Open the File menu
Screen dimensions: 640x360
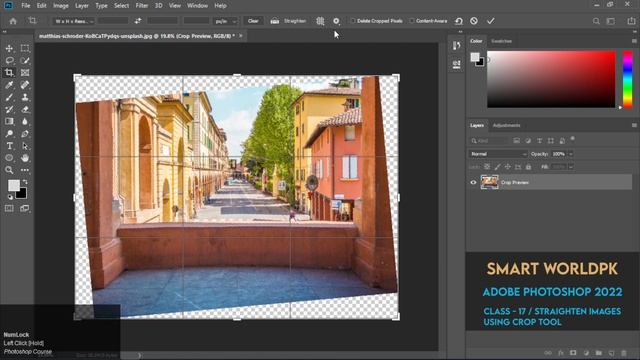click(26, 6)
